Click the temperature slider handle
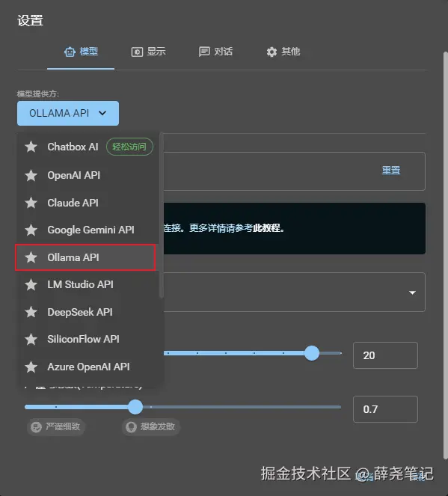The height and width of the screenshot is (496, 448). pyautogui.click(x=135, y=407)
